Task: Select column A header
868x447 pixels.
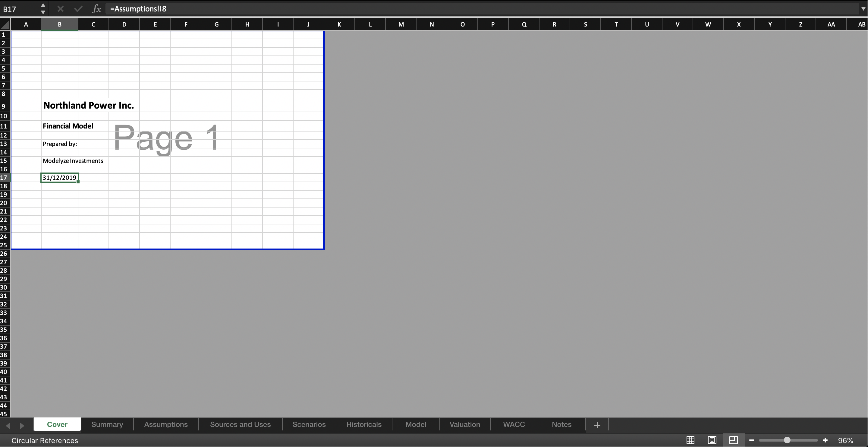Action: 26,24
